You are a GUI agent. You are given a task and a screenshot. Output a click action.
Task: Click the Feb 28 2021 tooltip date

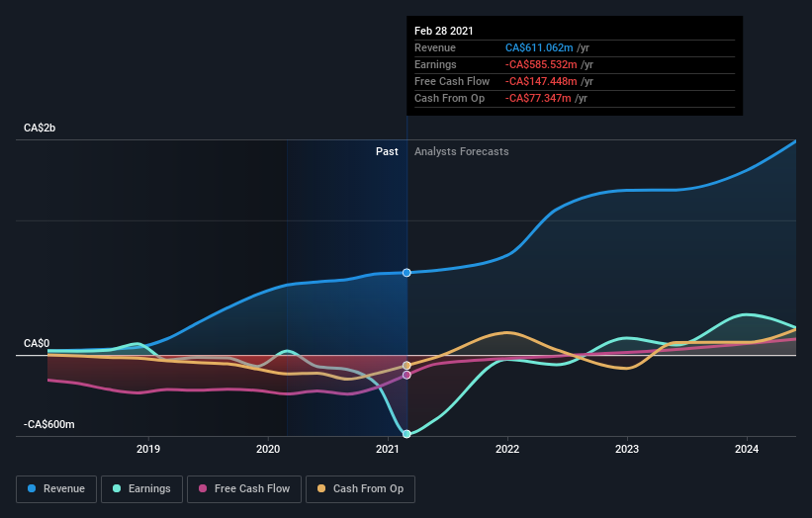(444, 31)
